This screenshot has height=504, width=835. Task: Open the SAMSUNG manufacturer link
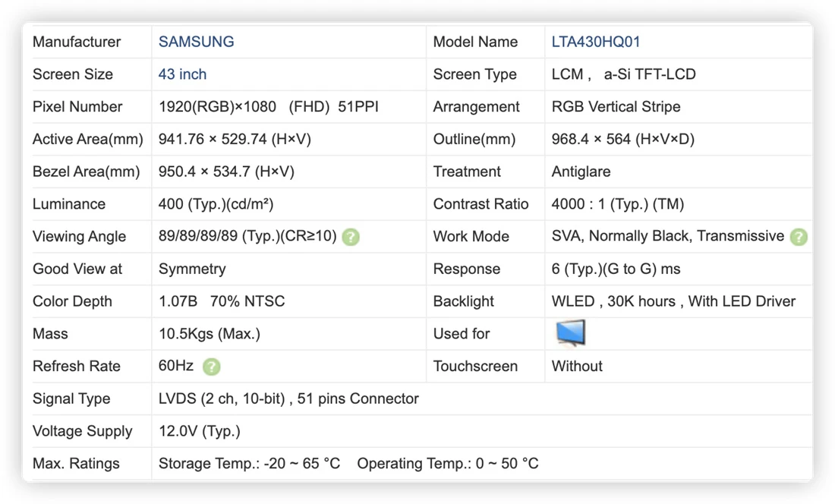(x=196, y=42)
